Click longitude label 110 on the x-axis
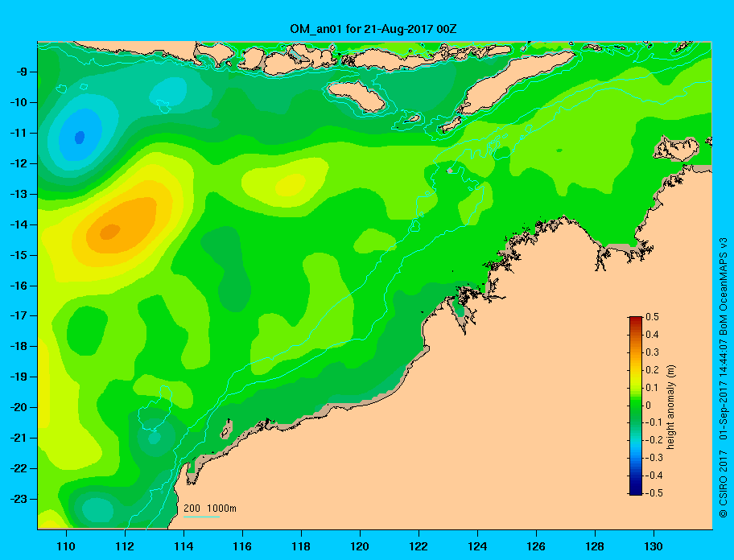The width and height of the screenshot is (734, 560). click(x=66, y=546)
